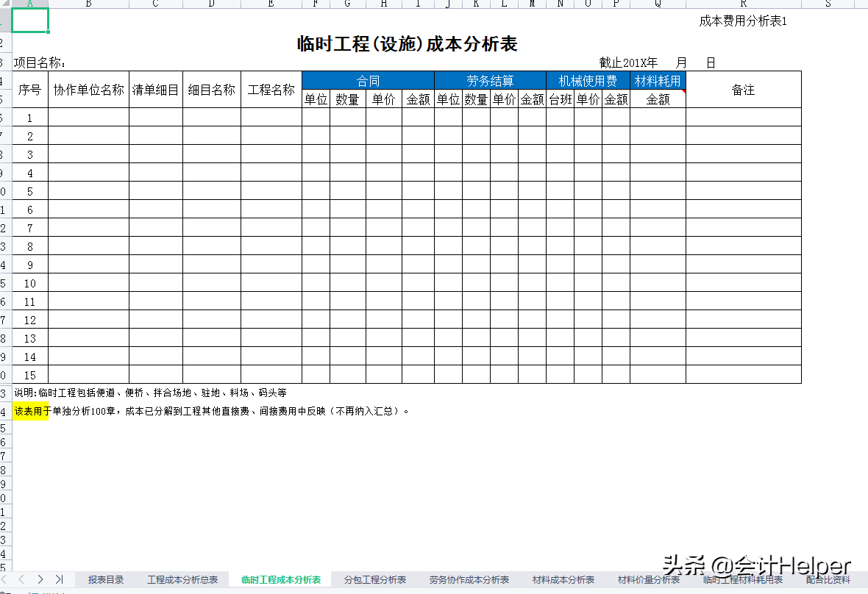The width and height of the screenshot is (868, 594).
Task: Open the 劳务协作成本分析表 sheet tab
Action: (x=469, y=579)
